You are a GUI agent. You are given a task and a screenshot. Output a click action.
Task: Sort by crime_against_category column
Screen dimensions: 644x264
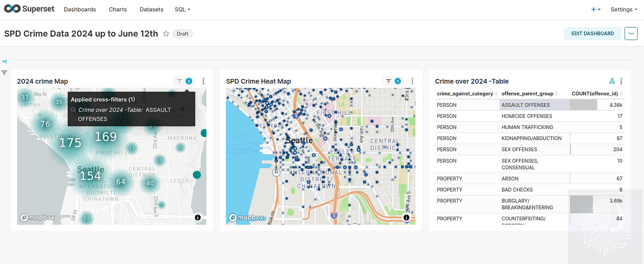[467, 94]
